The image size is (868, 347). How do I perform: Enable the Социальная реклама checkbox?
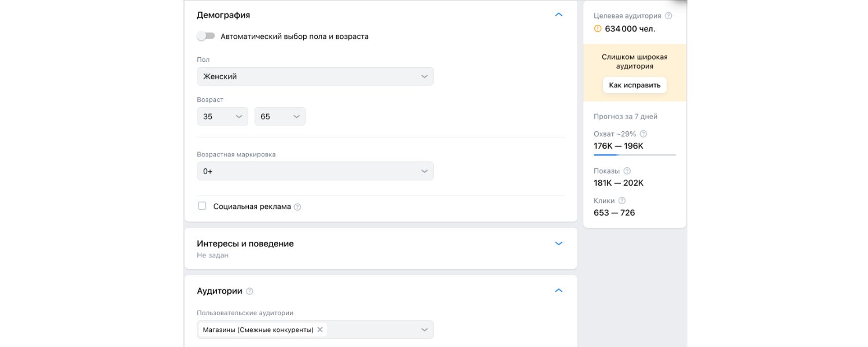pyautogui.click(x=202, y=206)
